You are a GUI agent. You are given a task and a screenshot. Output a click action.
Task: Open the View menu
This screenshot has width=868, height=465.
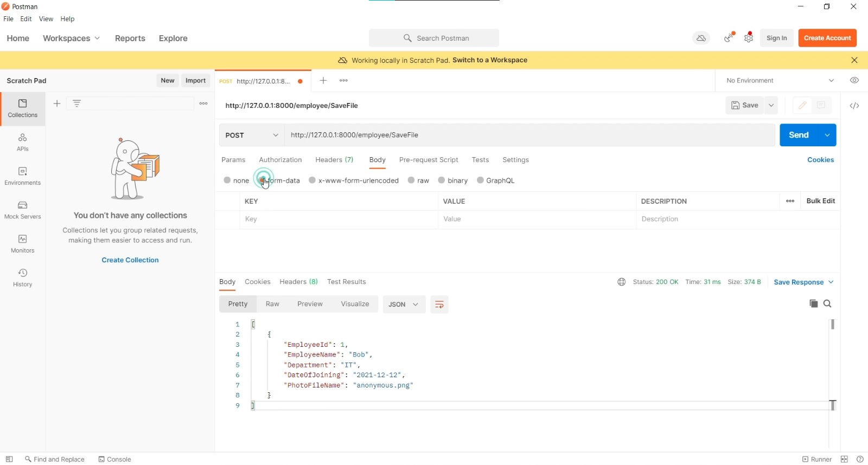pyautogui.click(x=46, y=19)
